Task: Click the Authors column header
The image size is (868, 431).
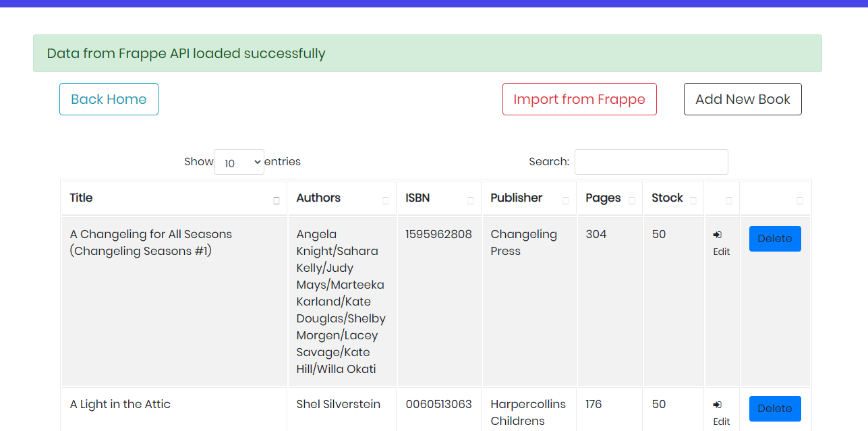Action: pos(342,198)
